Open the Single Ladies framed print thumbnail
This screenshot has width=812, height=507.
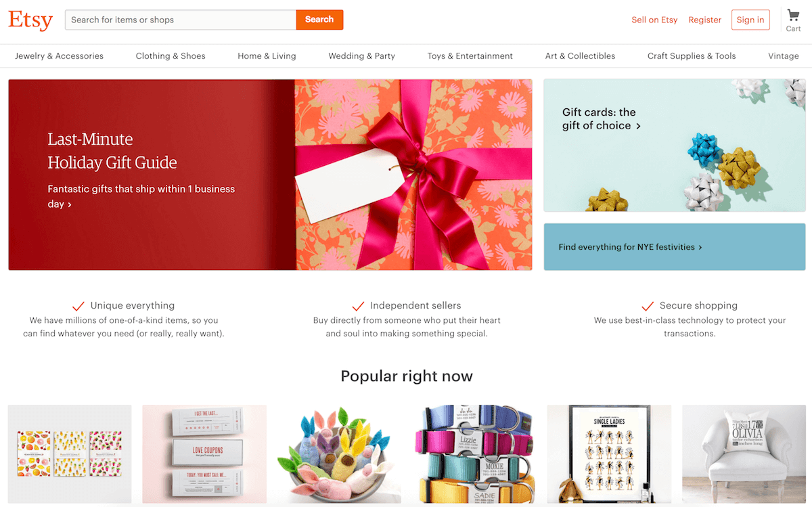(x=609, y=455)
